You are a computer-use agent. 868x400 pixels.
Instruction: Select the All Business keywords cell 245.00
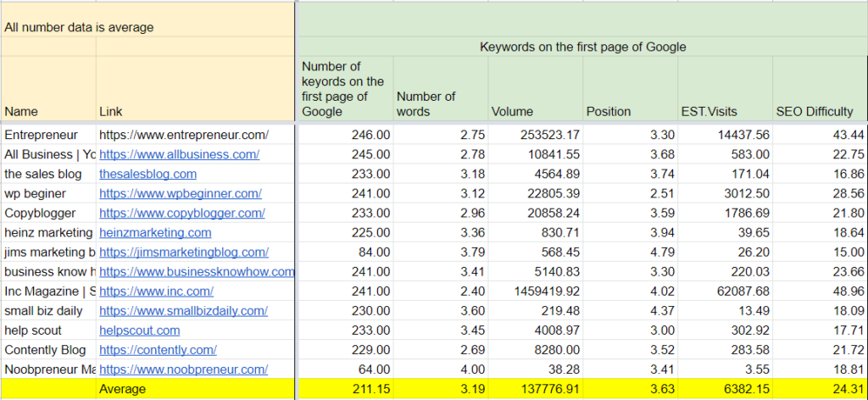[346, 154]
